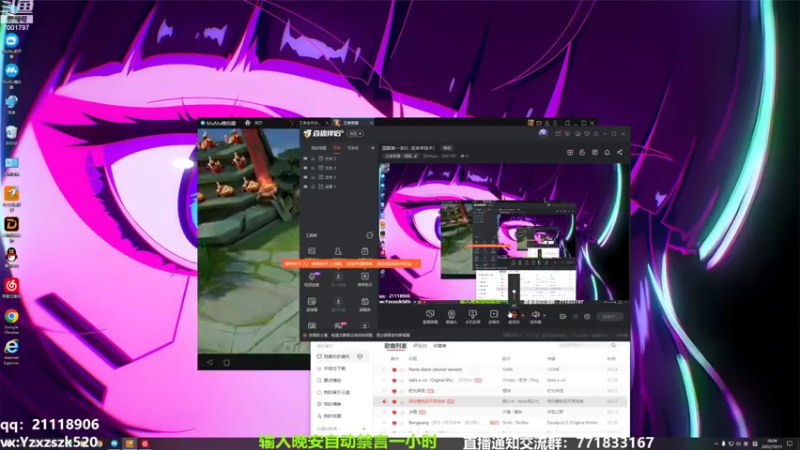Unlike the Bangarang song heart
Screen dimensions: 800x450
click(394, 423)
